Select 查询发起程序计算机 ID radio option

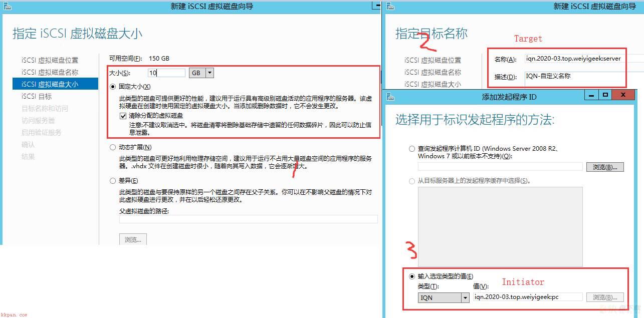click(x=412, y=149)
